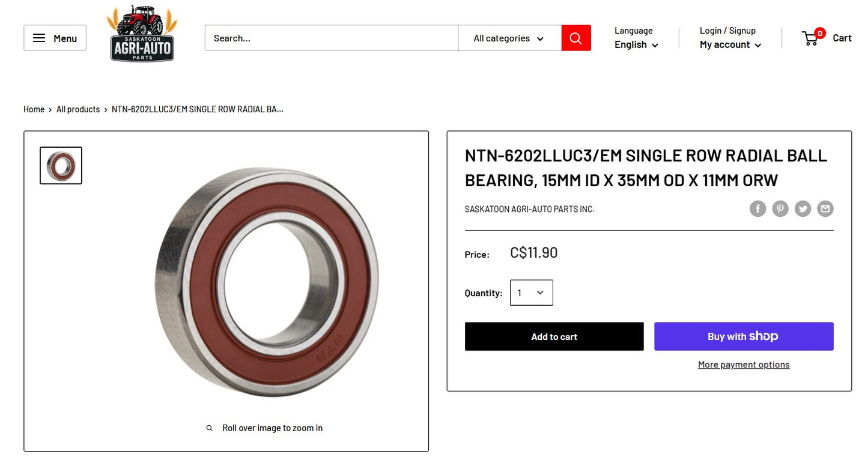
Task: Click Buy with Shop button
Action: (743, 336)
